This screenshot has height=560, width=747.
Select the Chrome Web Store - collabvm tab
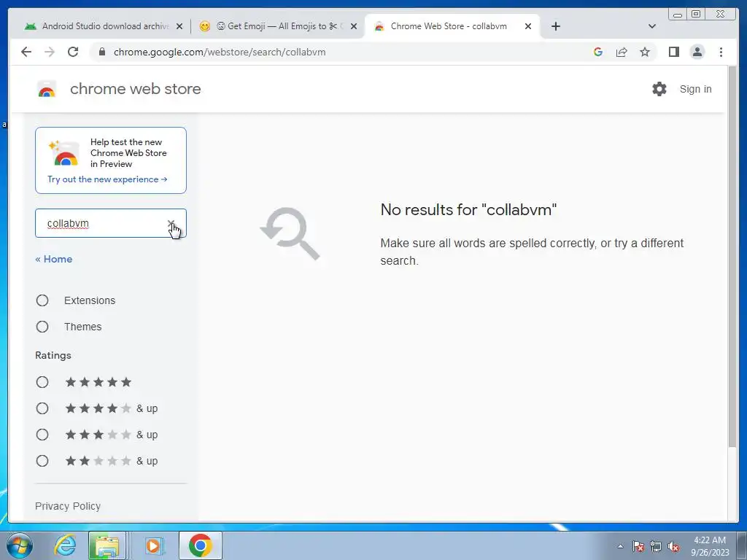(x=452, y=26)
